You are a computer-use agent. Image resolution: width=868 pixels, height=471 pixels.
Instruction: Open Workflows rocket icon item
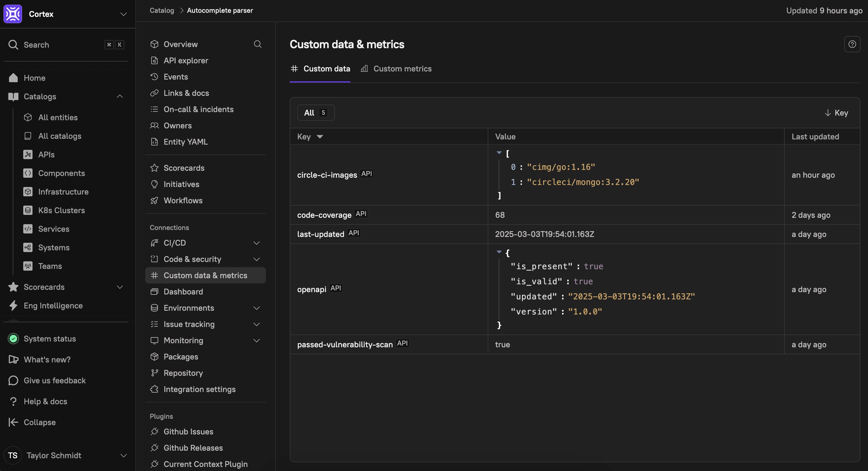coord(154,201)
